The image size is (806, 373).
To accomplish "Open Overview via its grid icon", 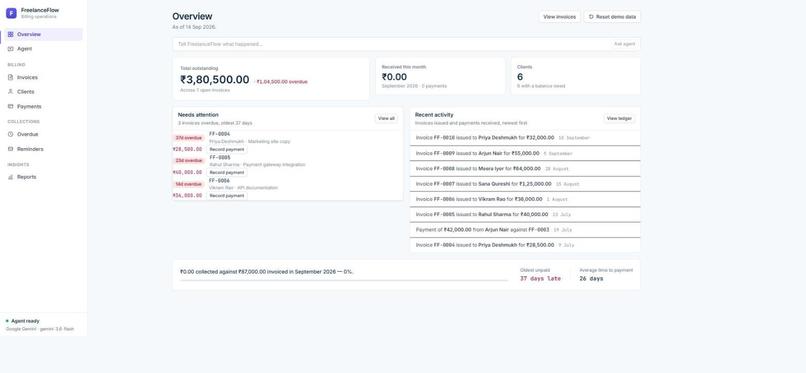I will tap(11, 34).
